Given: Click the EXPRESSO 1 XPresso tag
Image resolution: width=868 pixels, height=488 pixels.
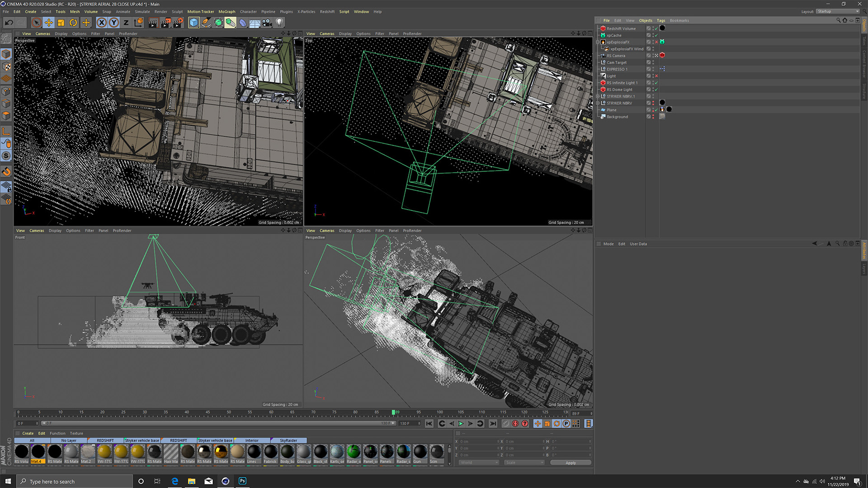Looking at the screenshot, I should 662,69.
